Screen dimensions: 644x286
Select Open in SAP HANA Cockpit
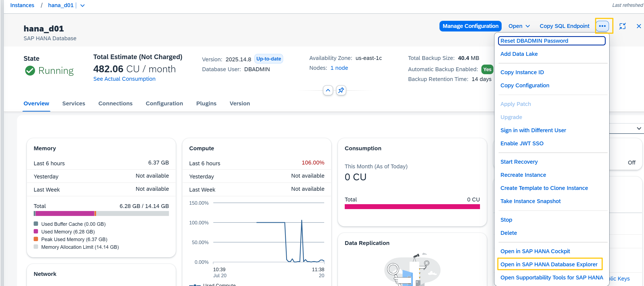[x=535, y=251]
